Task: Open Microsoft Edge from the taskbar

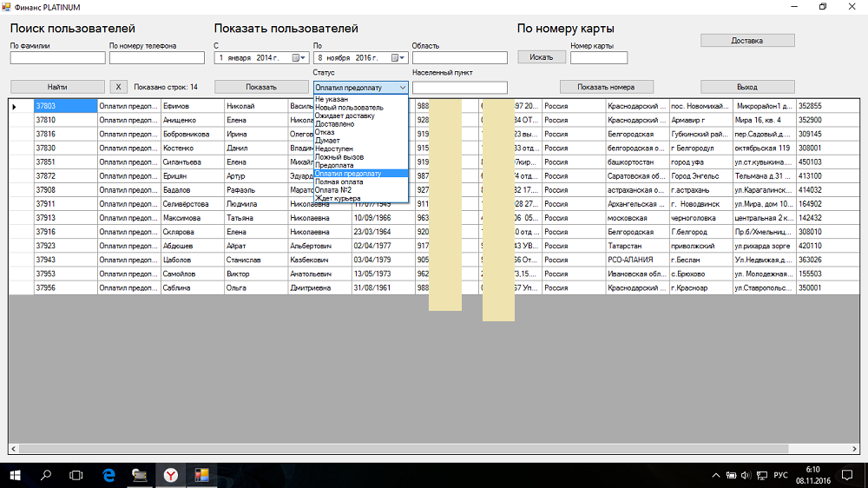Action: pos(109,475)
